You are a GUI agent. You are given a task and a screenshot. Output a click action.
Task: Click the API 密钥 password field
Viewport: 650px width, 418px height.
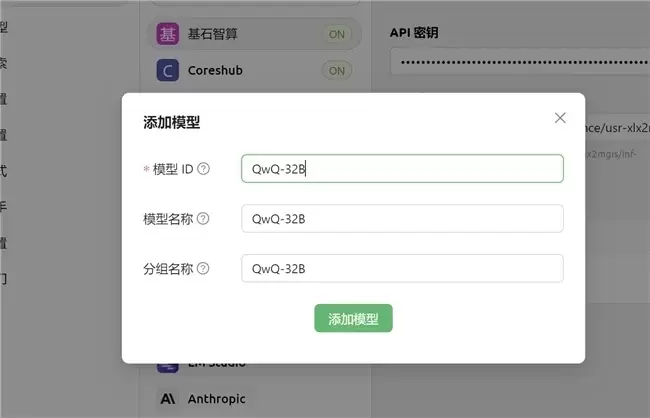coord(520,62)
